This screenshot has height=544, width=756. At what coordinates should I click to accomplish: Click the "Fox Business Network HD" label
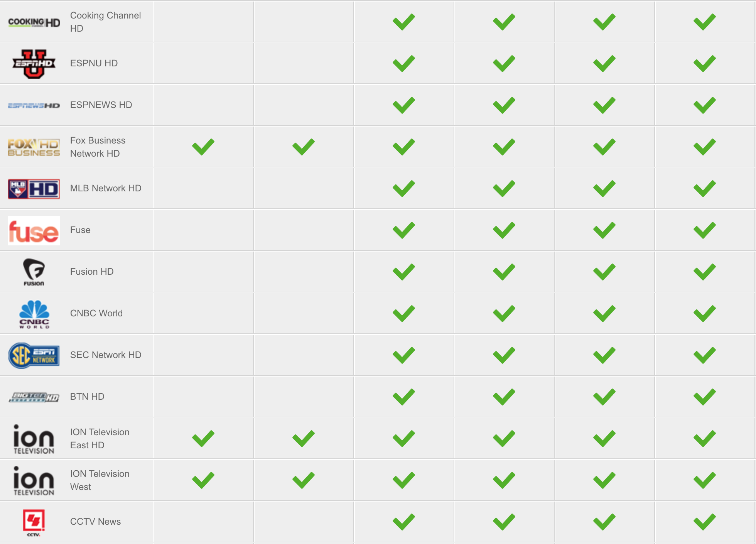[x=98, y=147]
